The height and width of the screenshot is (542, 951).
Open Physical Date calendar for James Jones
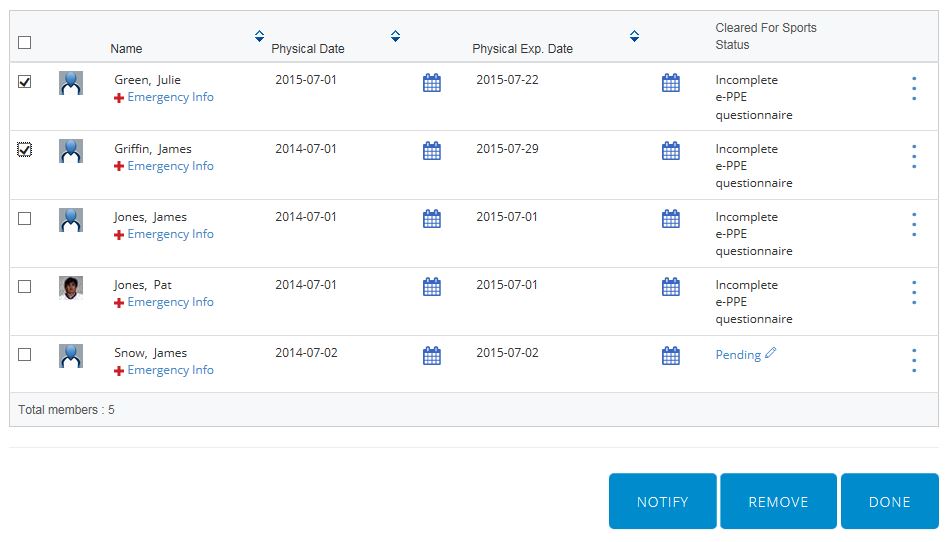click(432, 218)
